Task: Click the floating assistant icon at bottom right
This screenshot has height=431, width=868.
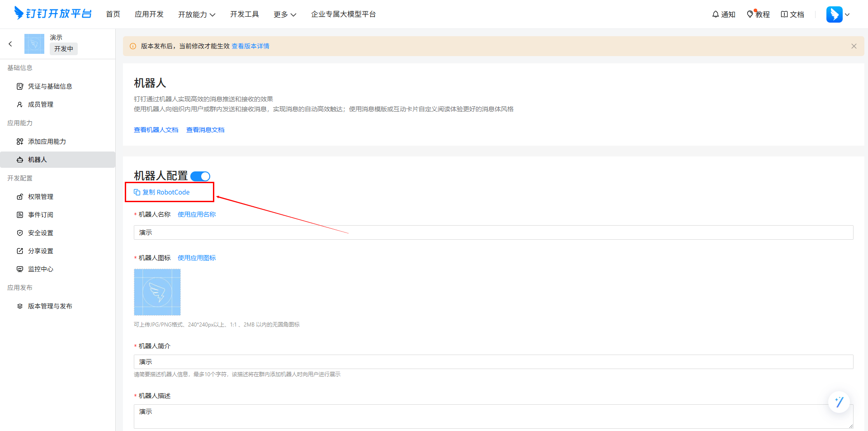Action: (x=839, y=402)
